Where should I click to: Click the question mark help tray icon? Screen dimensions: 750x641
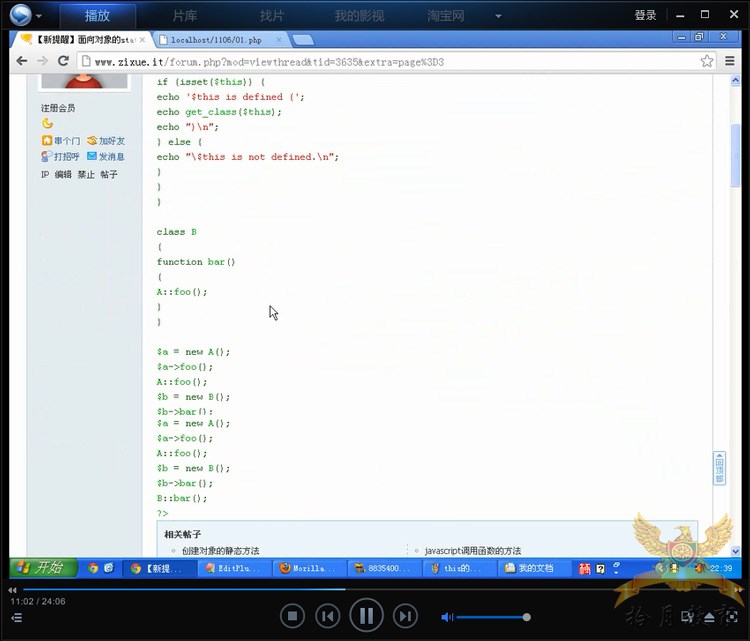601,568
